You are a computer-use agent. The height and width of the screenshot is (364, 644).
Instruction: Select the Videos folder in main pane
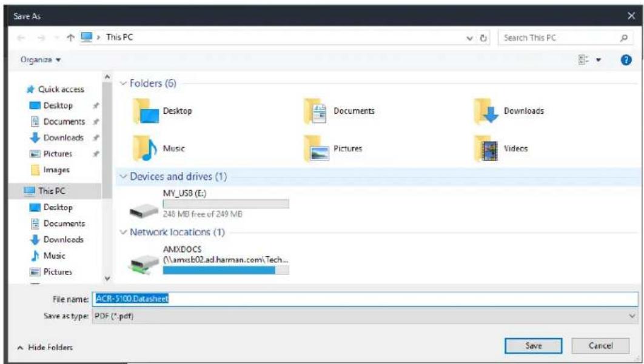(x=501, y=148)
